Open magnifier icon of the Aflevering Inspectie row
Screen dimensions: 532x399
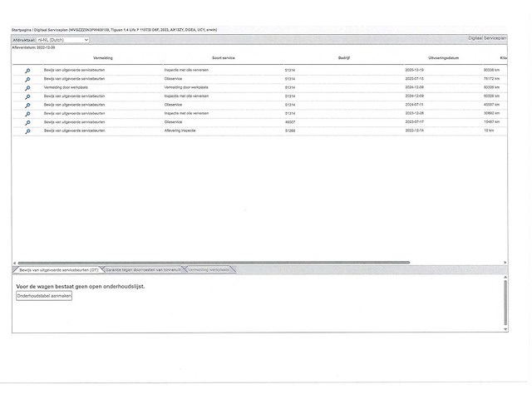(x=27, y=131)
